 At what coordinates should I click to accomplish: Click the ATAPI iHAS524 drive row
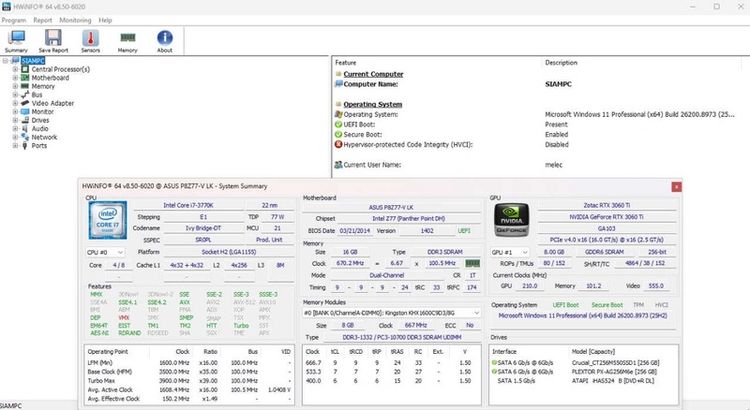pos(583,381)
